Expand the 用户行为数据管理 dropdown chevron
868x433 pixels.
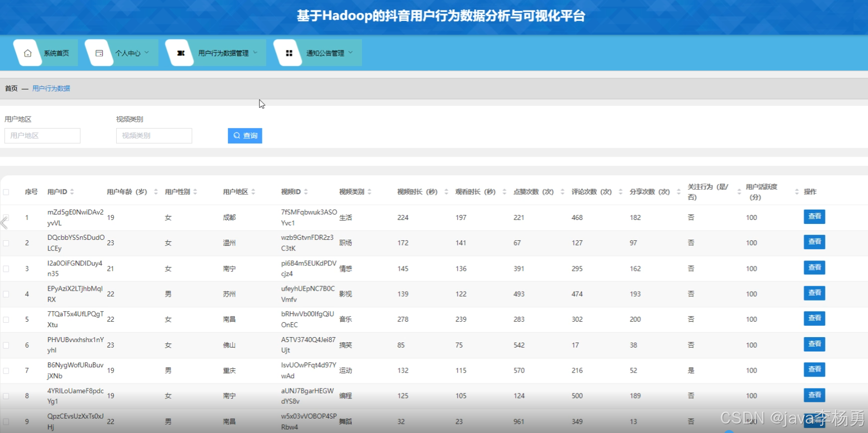255,52
